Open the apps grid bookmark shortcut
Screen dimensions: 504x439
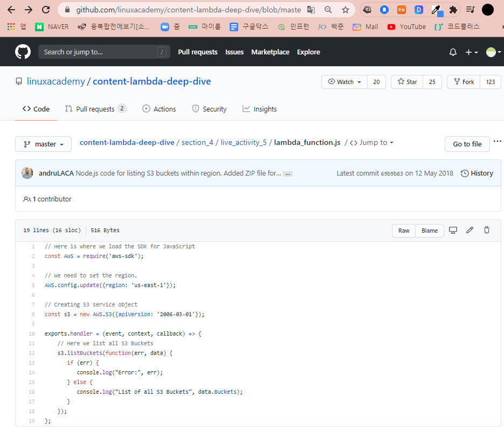pos(16,26)
